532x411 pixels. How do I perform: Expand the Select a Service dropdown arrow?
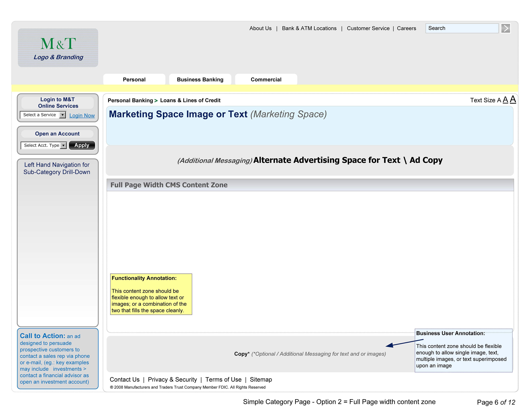(63, 115)
